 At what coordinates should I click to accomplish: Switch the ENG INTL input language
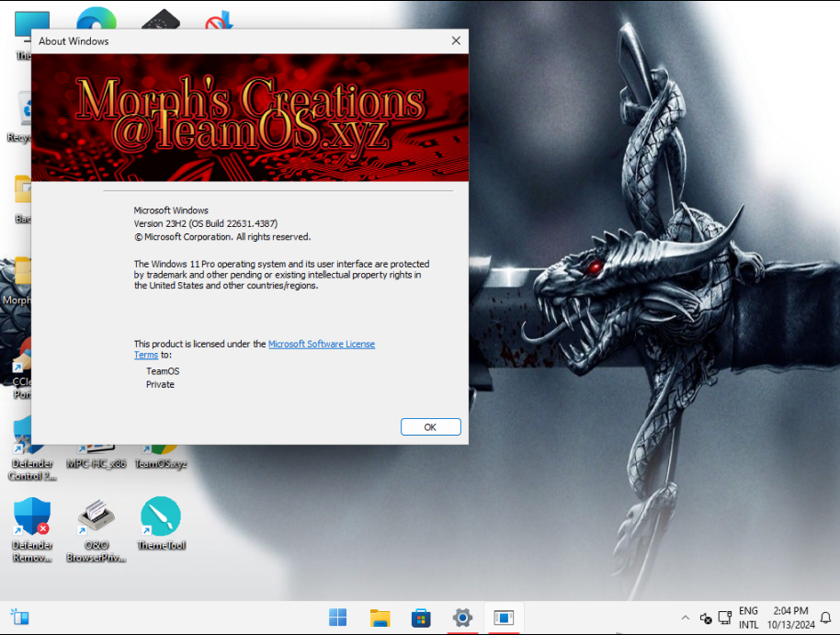[x=748, y=618]
